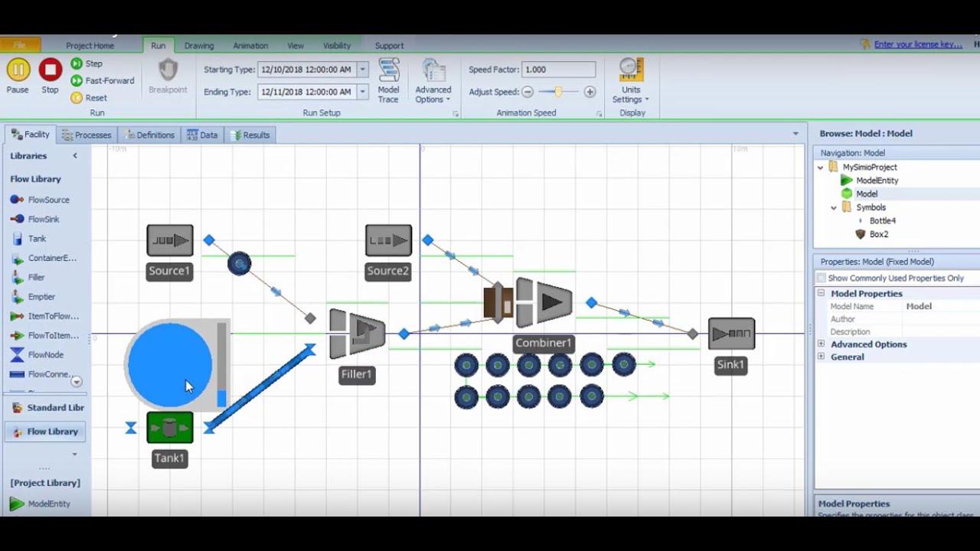Select ModelEntity in Project Library
The image size is (980, 551).
[x=40, y=504]
